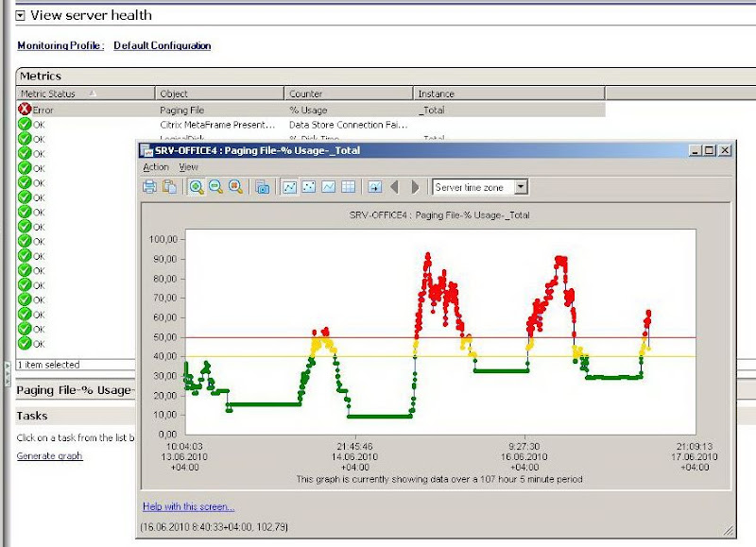The width and height of the screenshot is (756, 547).
Task: Toggle line-with-points graph view
Action: 290,187
